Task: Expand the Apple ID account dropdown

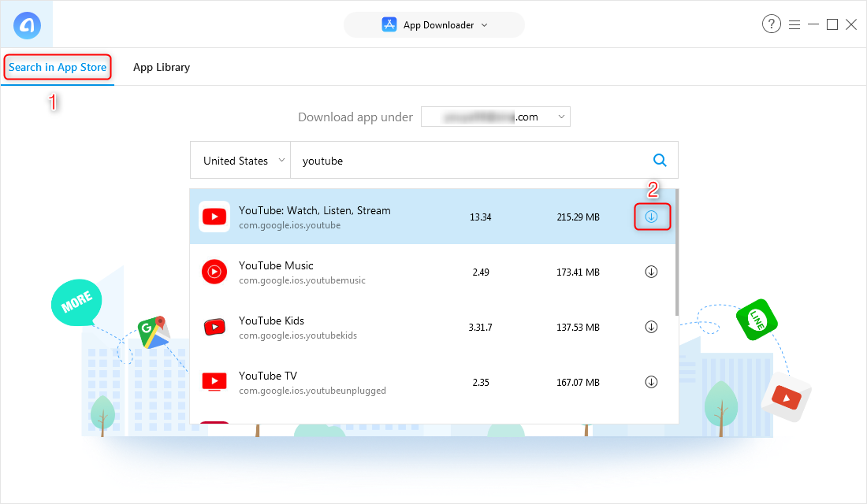Action: (x=495, y=116)
